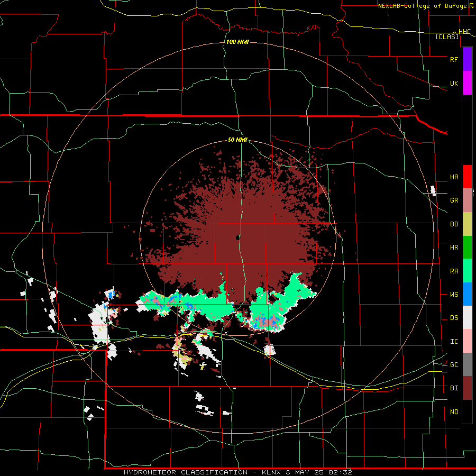
Task: Click the dark green HR legend swatch
Action: click(x=467, y=248)
